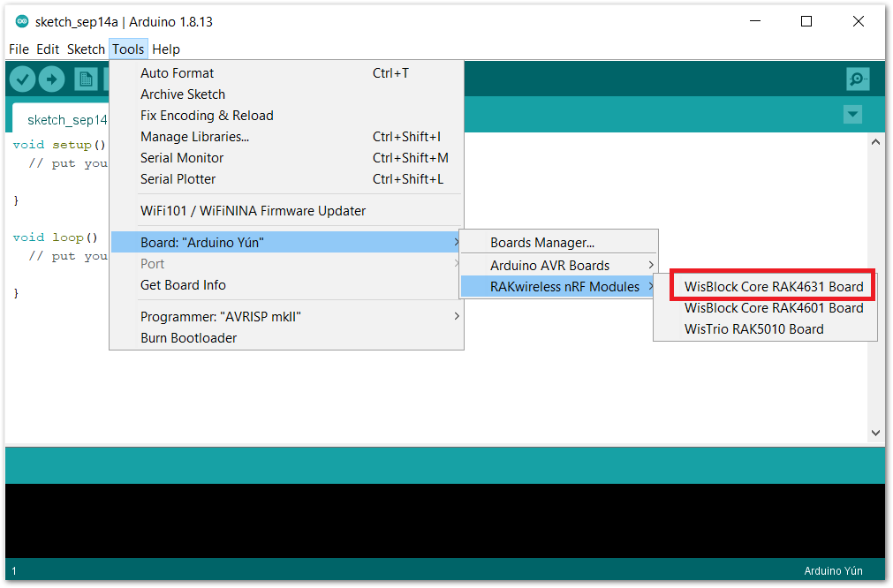This screenshot has height=588, width=893.
Task: Select Programmer: "AVRISP mkII" entry
Action: (286, 316)
